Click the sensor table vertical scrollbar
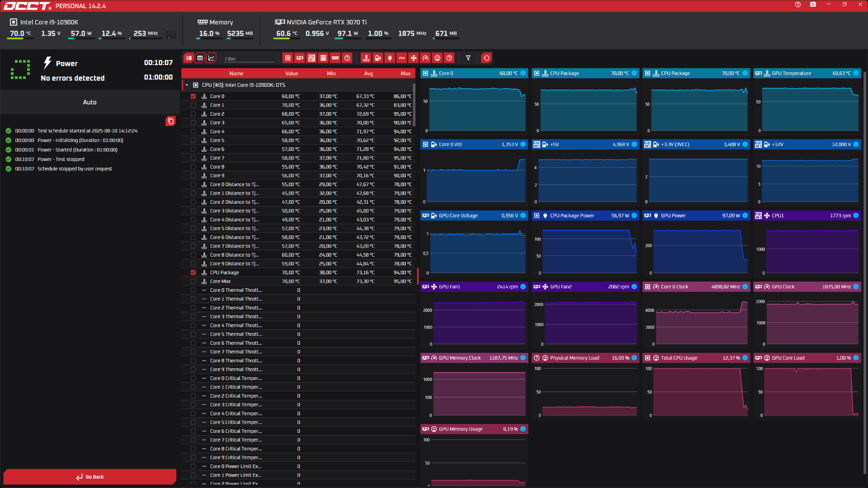The height and width of the screenshot is (488, 868). point(414,105)
